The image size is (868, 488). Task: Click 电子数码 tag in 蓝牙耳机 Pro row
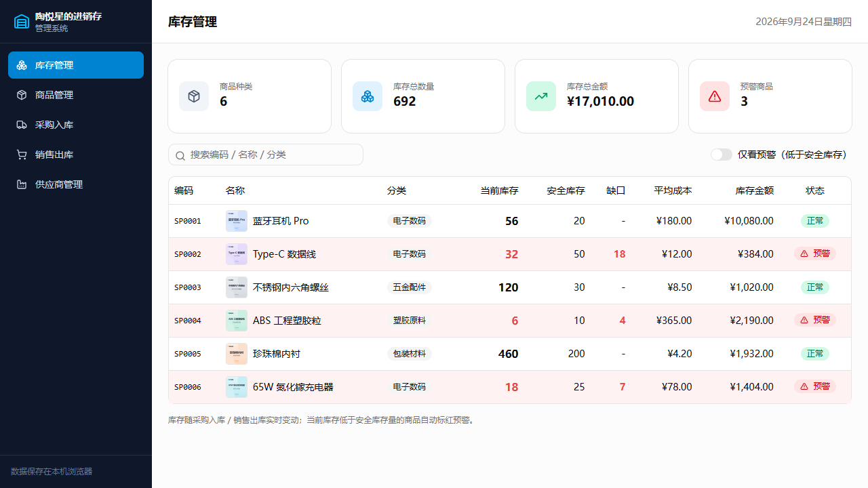click(410, 221)
